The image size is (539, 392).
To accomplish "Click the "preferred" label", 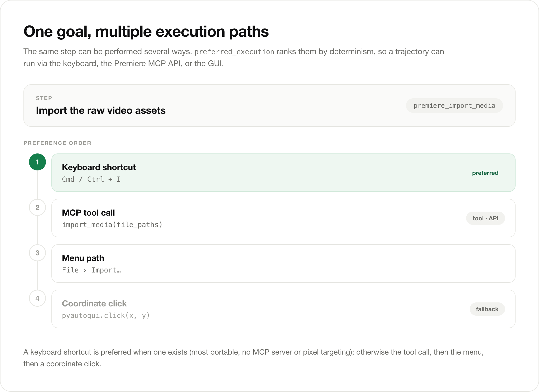I will (485, 173).
